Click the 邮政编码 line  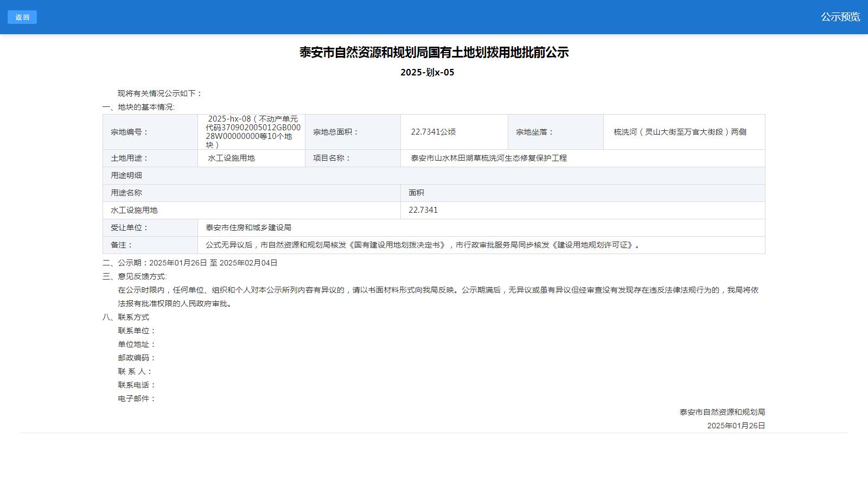point(137,358)
